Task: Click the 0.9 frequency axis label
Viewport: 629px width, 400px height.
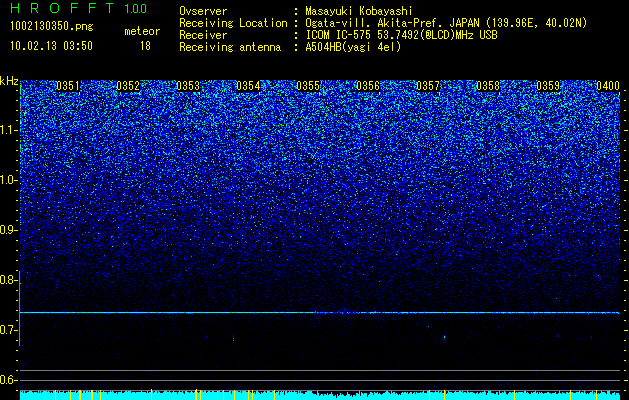Action: [9, 230]
